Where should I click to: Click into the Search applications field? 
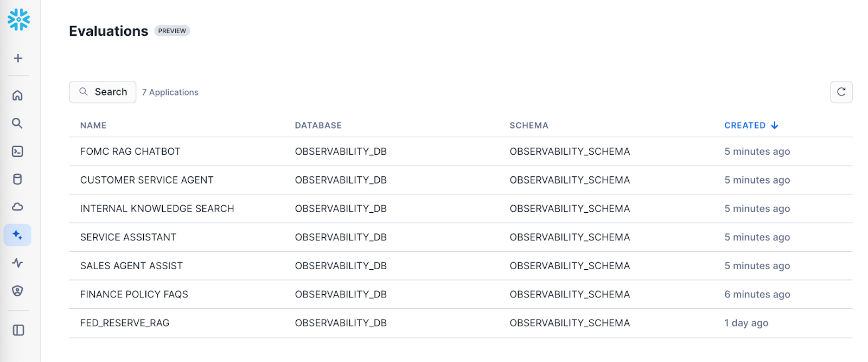coord(103,92)
